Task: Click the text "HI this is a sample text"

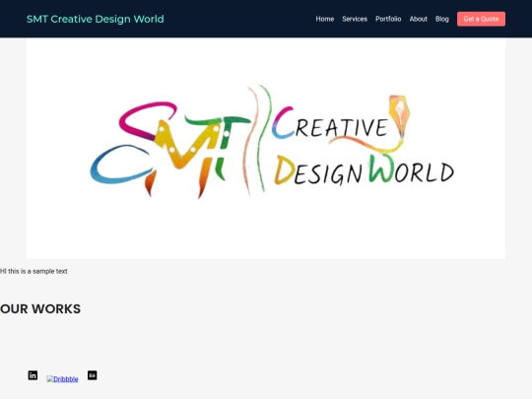Action: point(33,271)
